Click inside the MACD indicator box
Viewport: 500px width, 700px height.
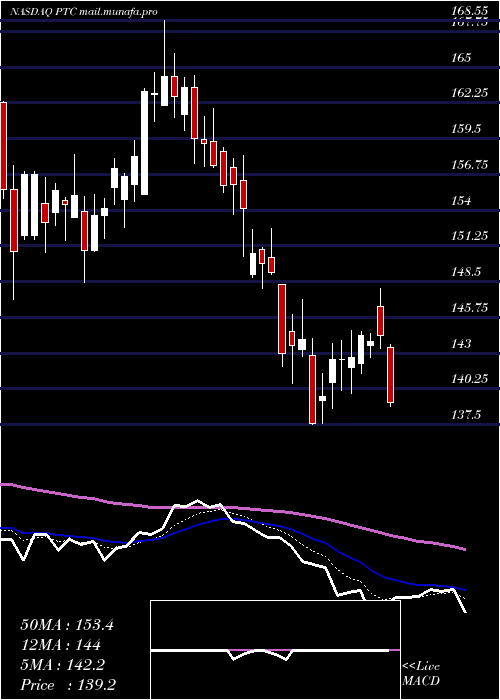[275, 650]
